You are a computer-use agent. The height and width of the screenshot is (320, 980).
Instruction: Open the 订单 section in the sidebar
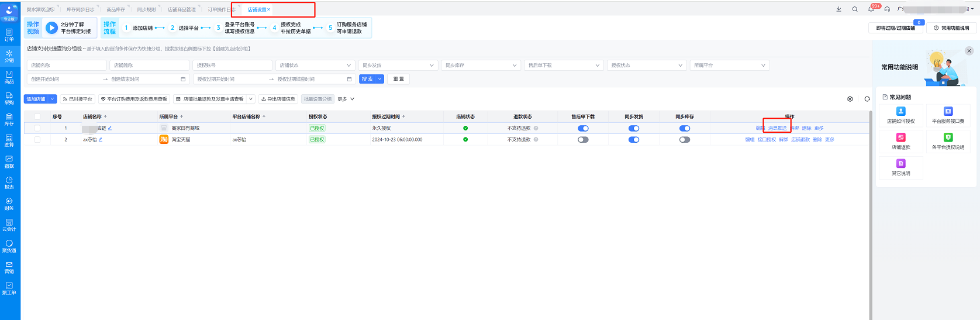[x=9, y=35]
